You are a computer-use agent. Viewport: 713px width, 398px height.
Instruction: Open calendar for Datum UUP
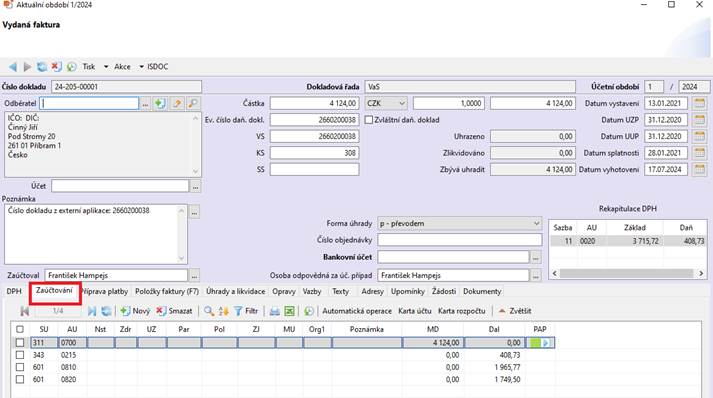[x=699, y=136]
